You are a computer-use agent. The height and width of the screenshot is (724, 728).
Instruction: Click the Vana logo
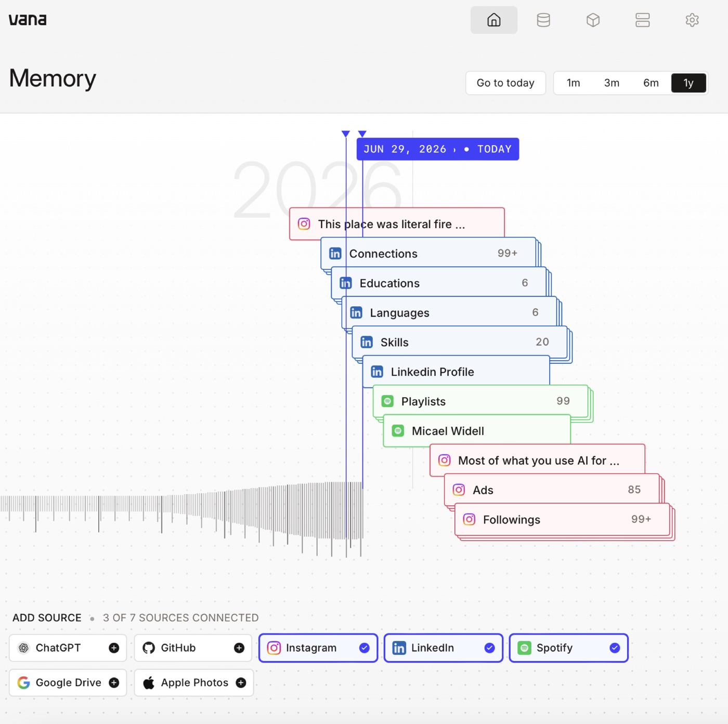28,20
